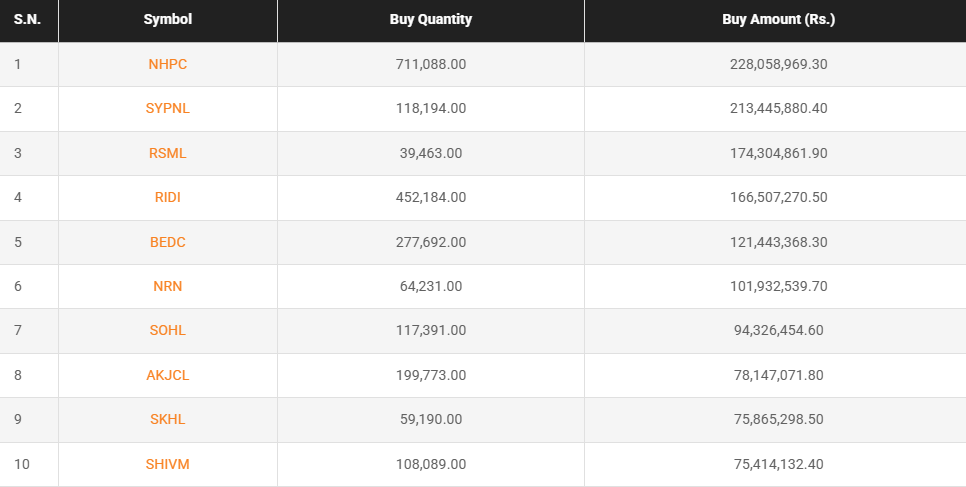The image size is (966, 487).
Task: Click SHIVM buy amount 75,414,132.40
Action: (778, 464)
